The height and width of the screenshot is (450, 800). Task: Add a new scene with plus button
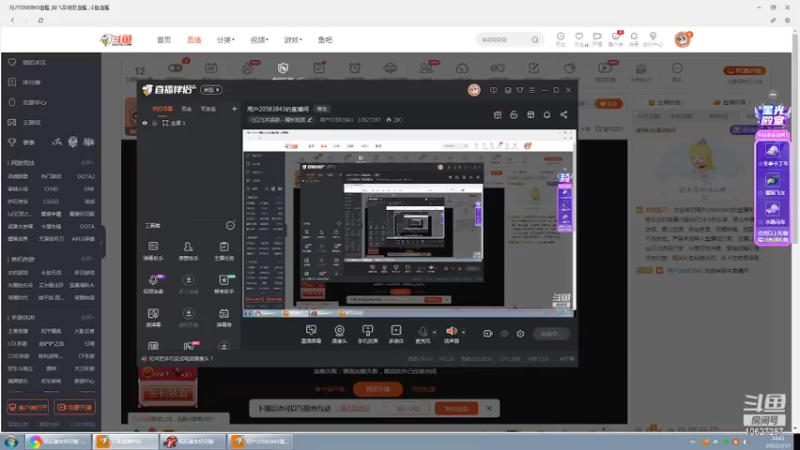tap(234, 109)
